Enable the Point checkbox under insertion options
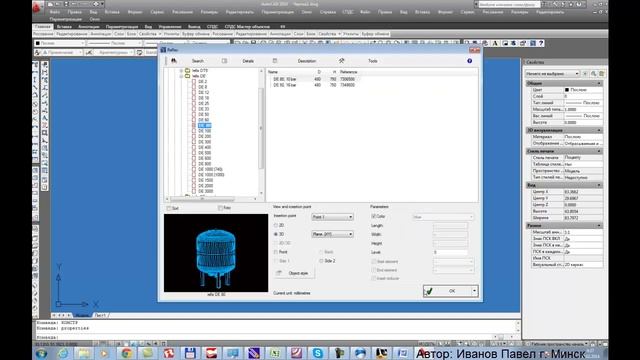The width and height of the screenshot is (640, 360). tap(276, 252)
